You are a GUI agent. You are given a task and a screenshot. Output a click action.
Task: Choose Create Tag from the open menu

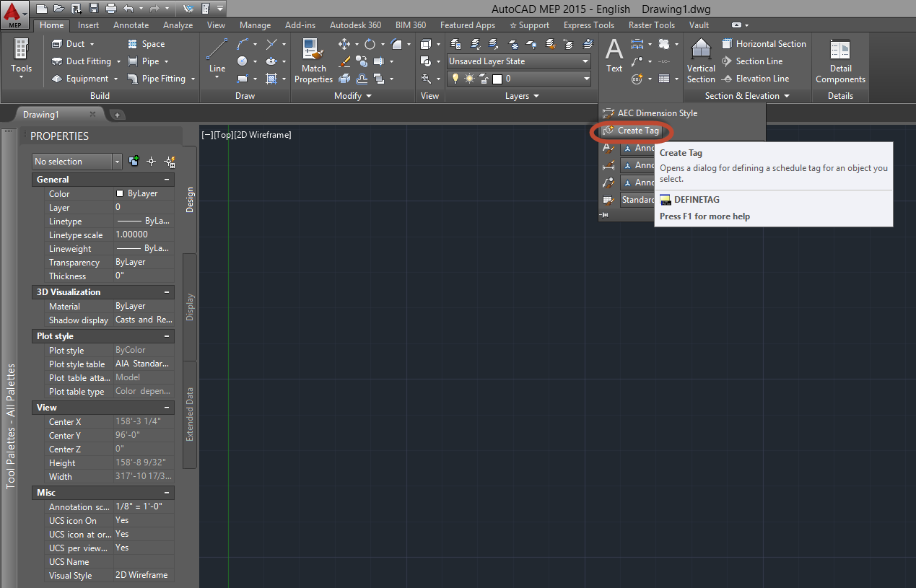click(638, 131)
